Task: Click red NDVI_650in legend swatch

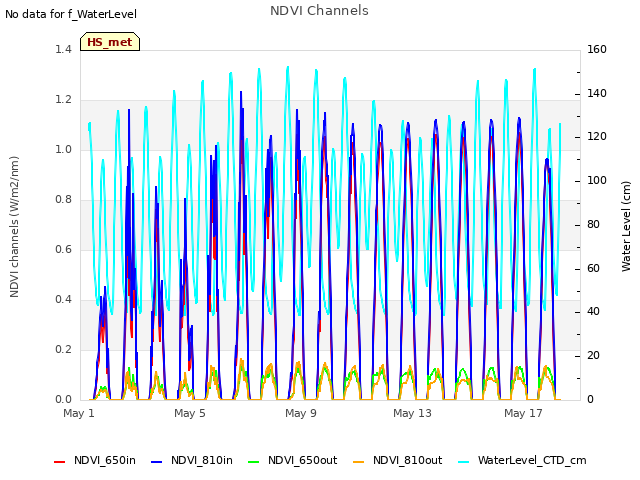Action: (60, 462)
